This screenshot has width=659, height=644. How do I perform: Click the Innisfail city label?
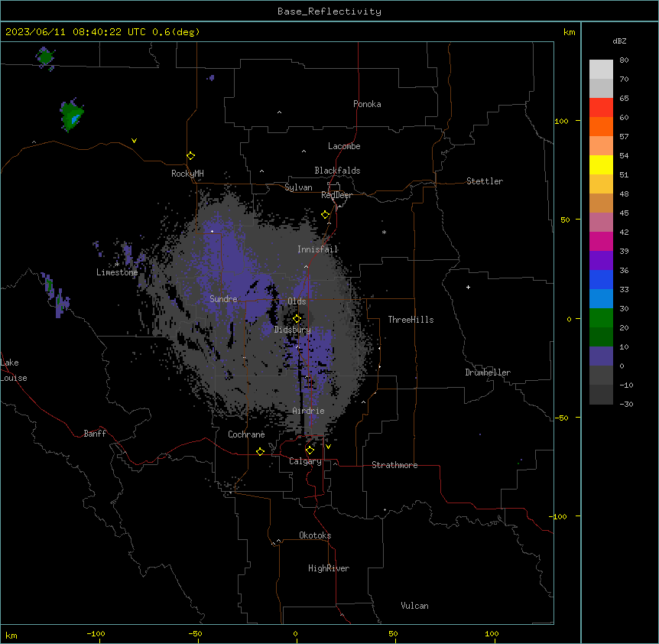coord(318,249)
